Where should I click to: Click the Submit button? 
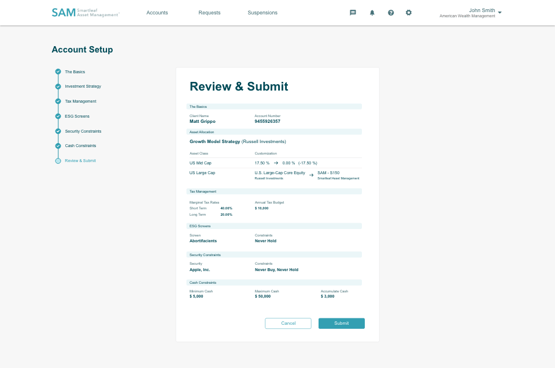click(342, 323)
